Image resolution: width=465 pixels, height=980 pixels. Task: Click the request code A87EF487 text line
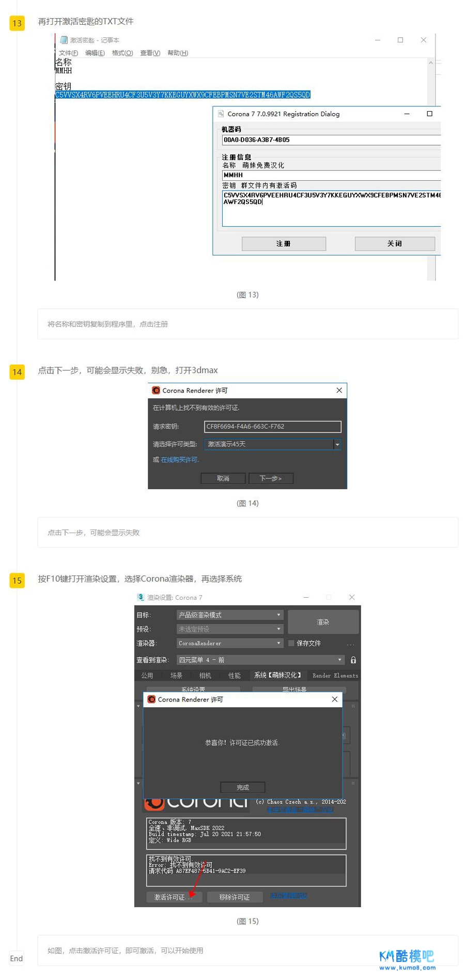(x=197, y=870)
